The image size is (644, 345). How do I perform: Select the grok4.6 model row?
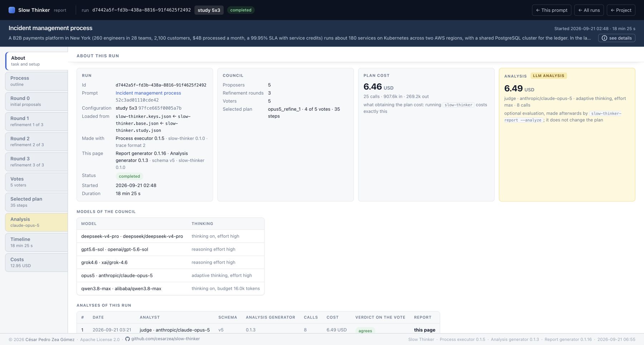coord(170,262)
